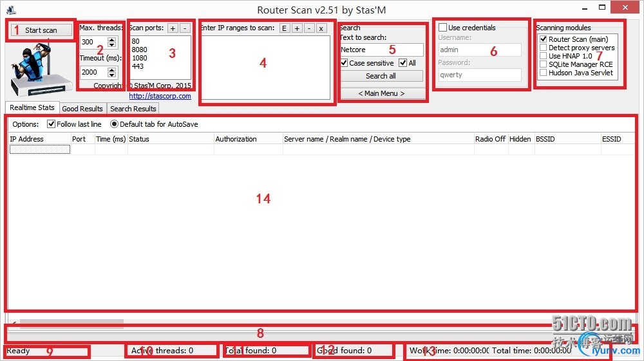
Task: Click the Password field
Action: 480,75
